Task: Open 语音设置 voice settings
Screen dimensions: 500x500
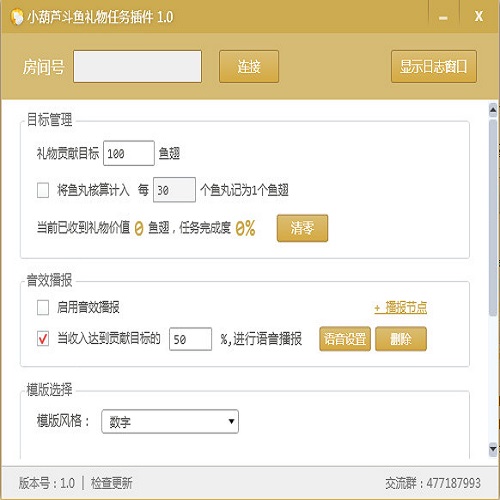Action: coord(345,339)
